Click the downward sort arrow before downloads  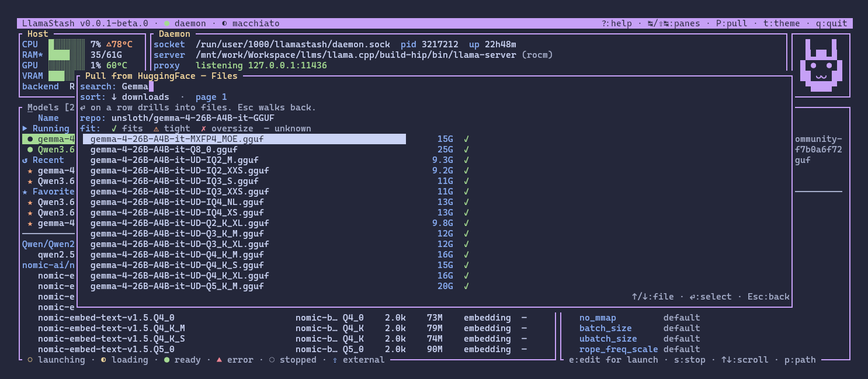(114, 97)
